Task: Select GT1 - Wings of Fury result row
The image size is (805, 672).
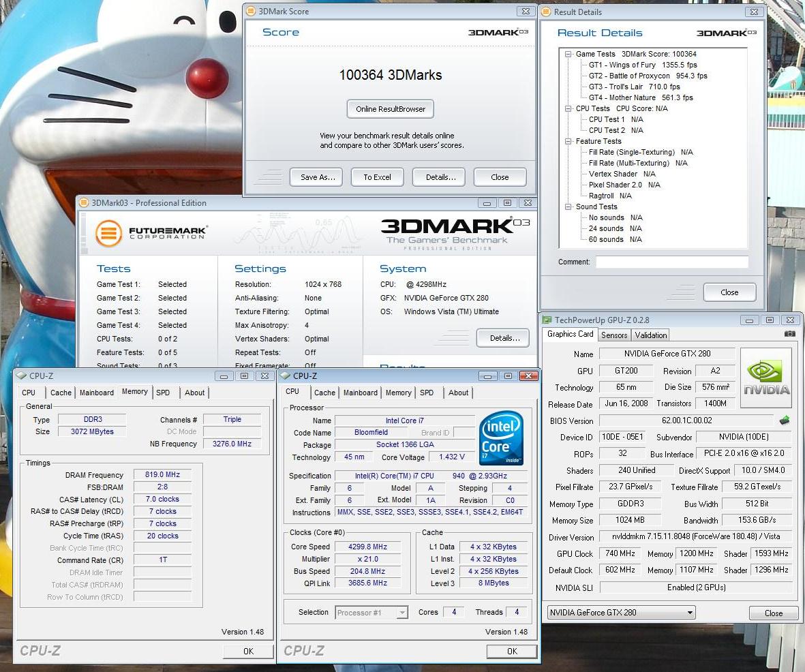Action: [643, 65]
